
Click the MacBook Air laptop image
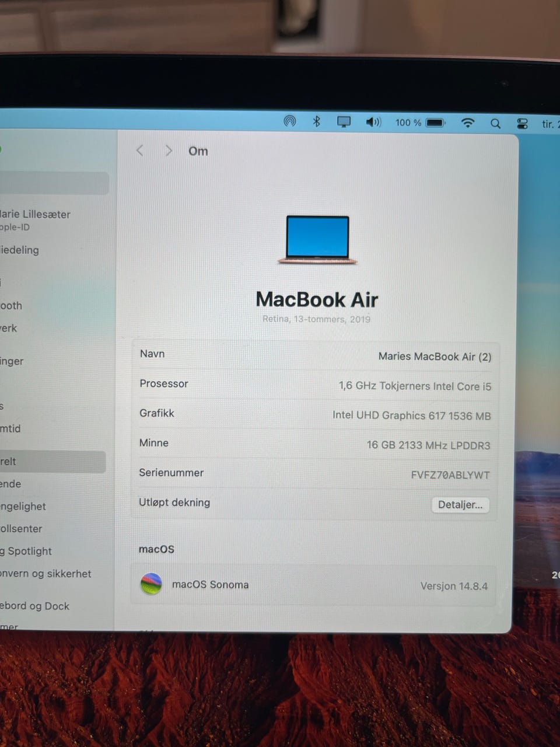pos(317,240)
